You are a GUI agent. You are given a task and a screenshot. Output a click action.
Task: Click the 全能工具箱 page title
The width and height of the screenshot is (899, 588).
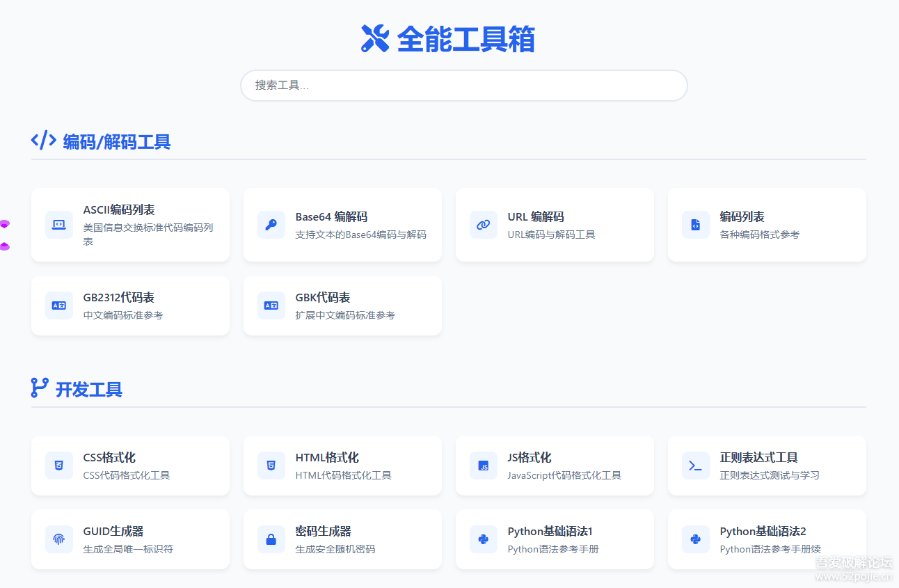pyautogui.click(x=466, y=39)
